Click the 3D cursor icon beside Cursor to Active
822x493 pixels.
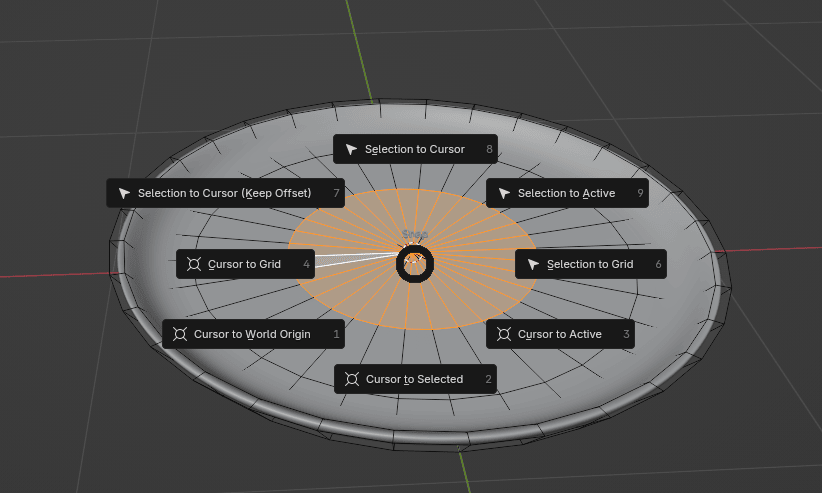click(504, 334)
